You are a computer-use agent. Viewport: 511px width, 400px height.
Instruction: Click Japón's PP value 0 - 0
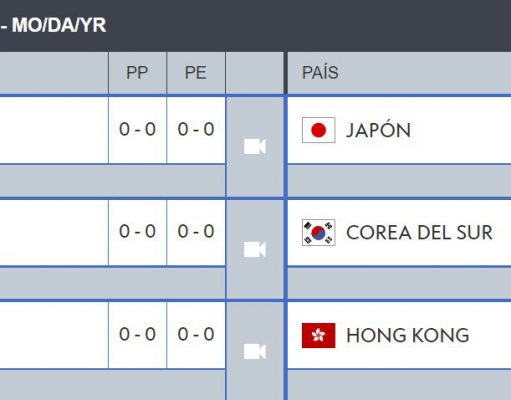point(137,129)
